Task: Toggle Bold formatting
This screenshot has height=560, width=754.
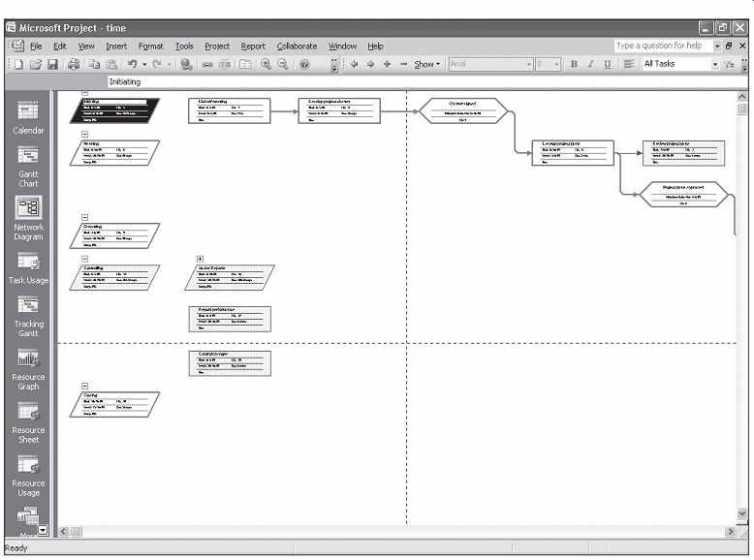Action: [x=574, y=64]
